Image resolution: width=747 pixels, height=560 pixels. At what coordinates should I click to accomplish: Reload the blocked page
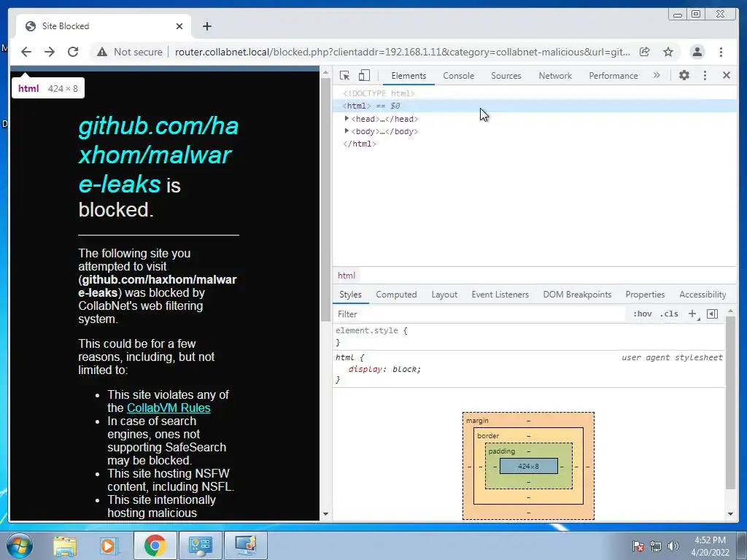tap(73, 52)
